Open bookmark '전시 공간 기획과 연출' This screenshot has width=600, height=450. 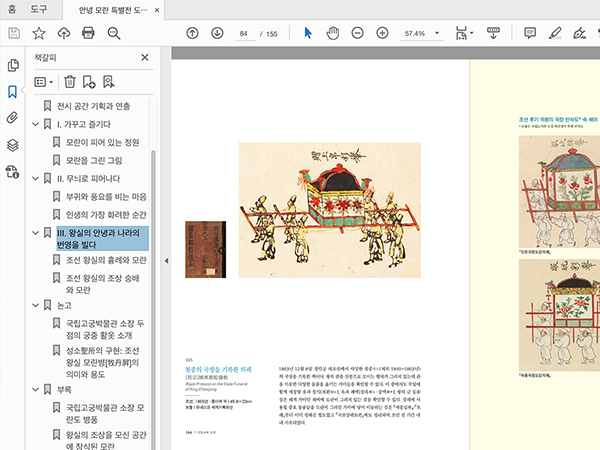(94, 106)
